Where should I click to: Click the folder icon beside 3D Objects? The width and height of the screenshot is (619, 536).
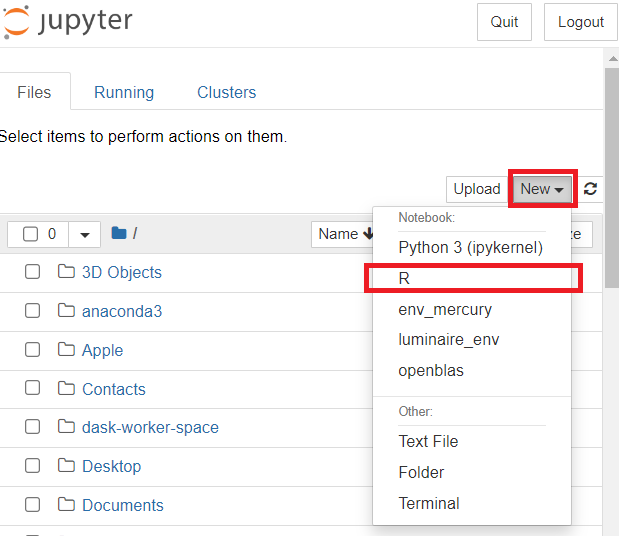tap(67, 272)
